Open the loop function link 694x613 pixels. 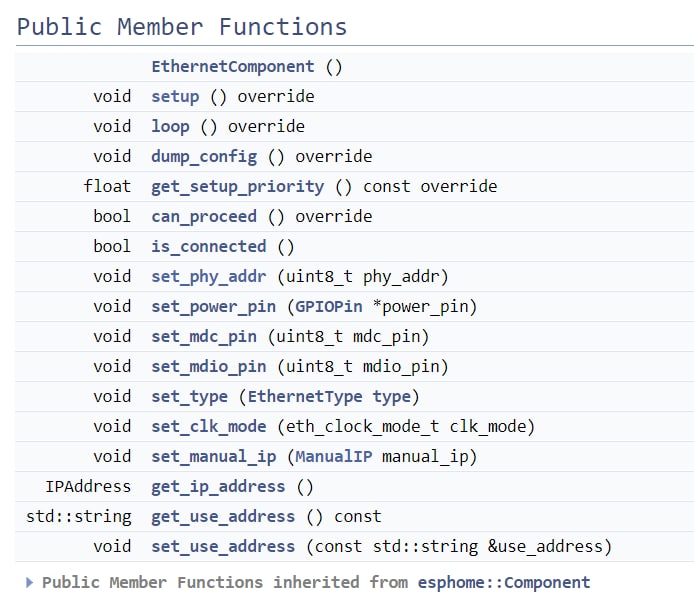(170, 127)
